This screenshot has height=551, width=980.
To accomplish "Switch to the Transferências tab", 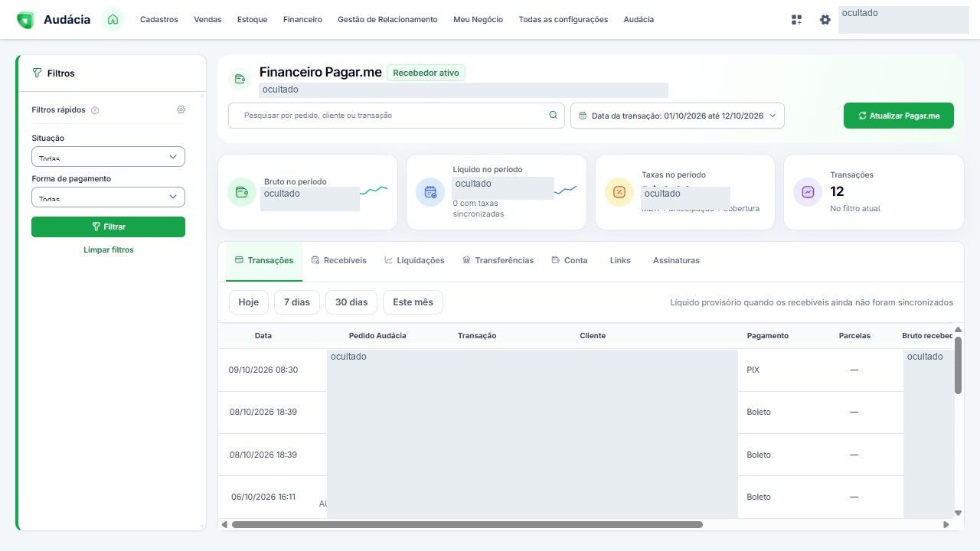I will click(x=498, y=261).
